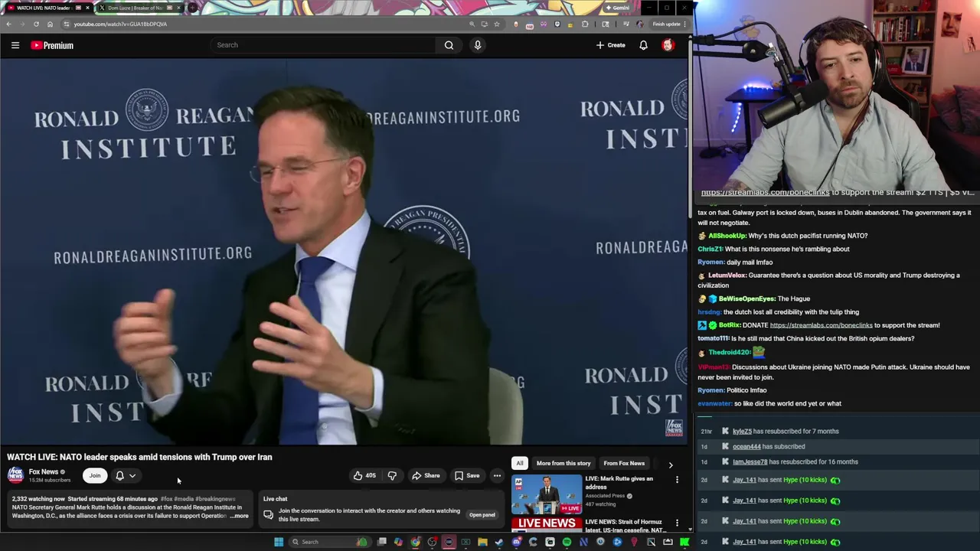The width and height of the screenshot is (980, 551).
Task: Click AllShookUp username in chat
Action: (727, 236)
